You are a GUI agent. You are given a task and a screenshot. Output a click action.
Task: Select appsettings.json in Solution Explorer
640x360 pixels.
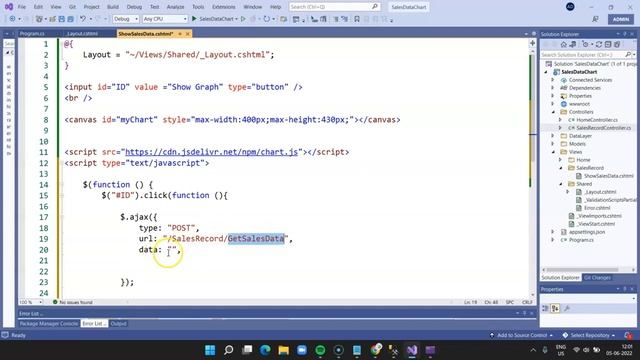[587, 232]
